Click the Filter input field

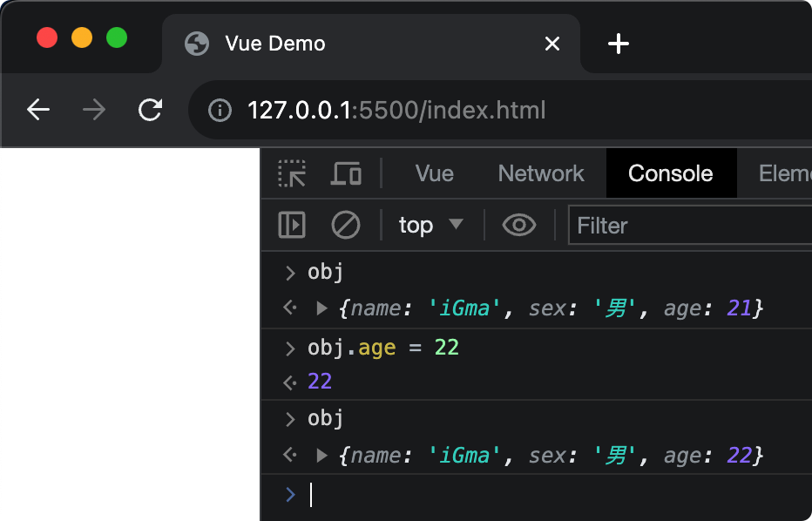click(688, 226)
